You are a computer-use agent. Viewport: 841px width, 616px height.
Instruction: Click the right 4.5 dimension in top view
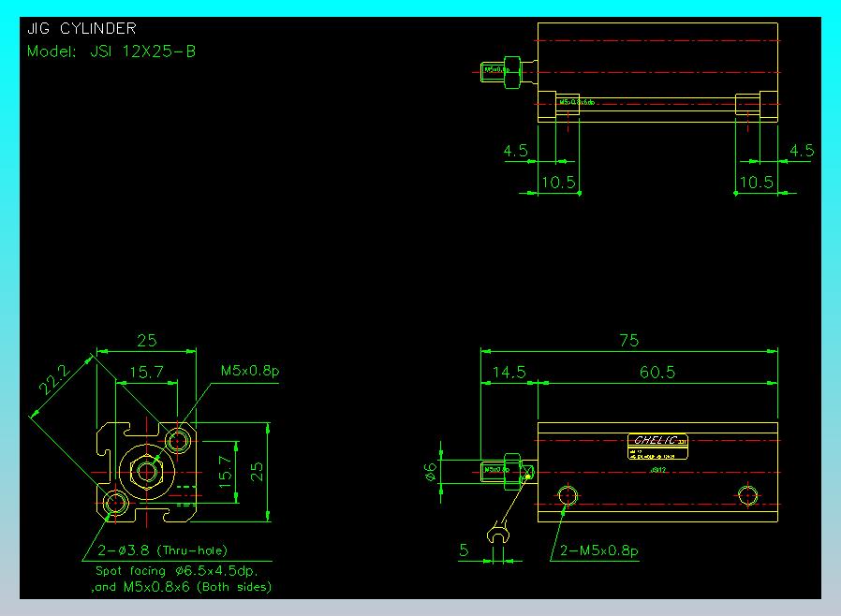click(802, 151)
